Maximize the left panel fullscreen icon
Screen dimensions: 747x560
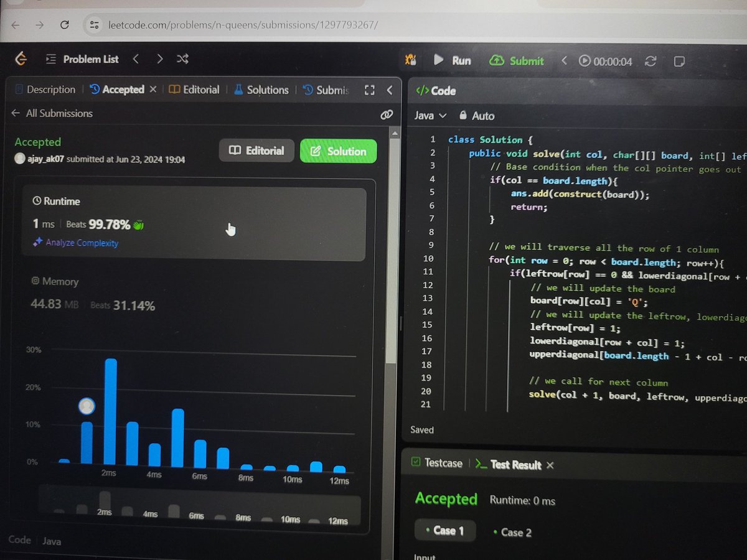coord(370,90)
